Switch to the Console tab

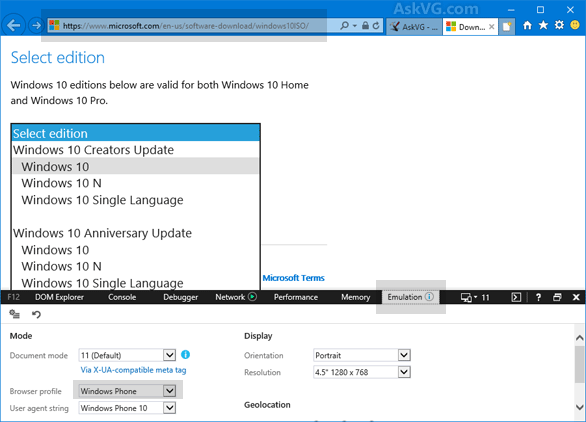(x=122, y=297)
